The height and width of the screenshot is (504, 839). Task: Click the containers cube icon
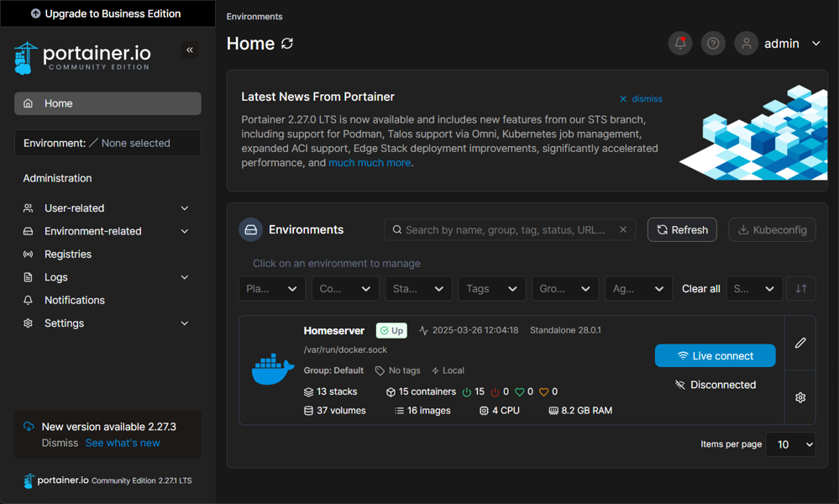391,392
